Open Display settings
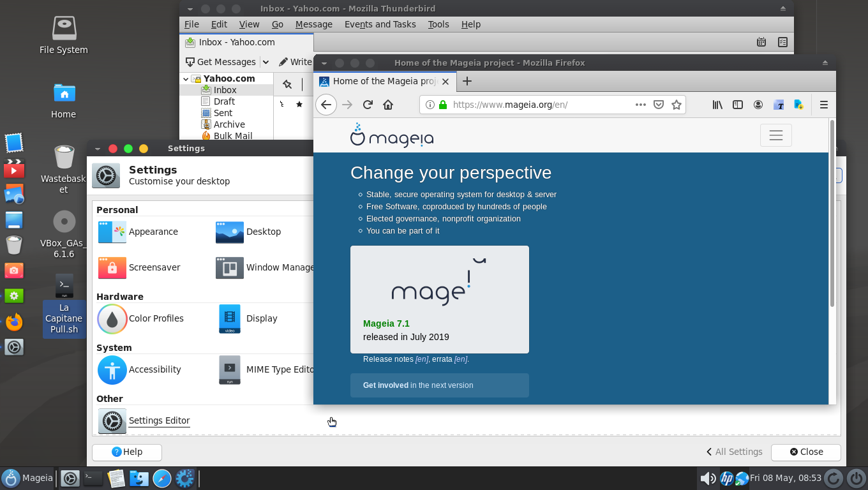868x490 pixels. point(248,318)
